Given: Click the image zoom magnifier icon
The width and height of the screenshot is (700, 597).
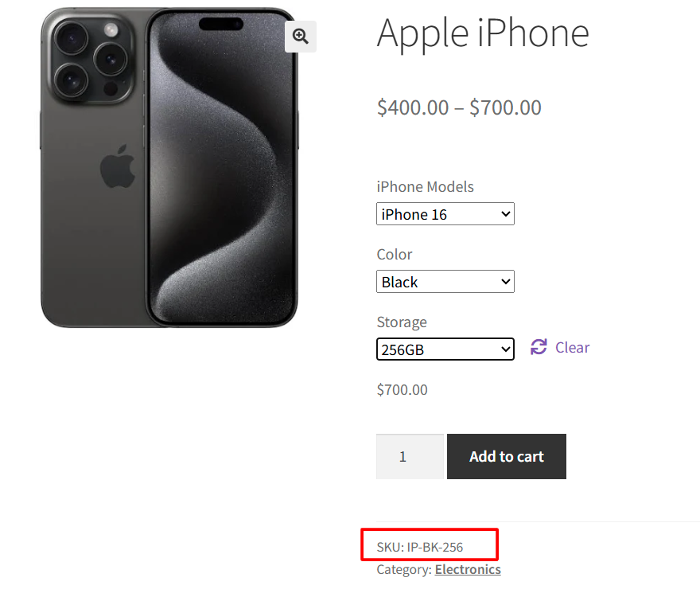Looking at the screenshot, I should coord(300,36).
